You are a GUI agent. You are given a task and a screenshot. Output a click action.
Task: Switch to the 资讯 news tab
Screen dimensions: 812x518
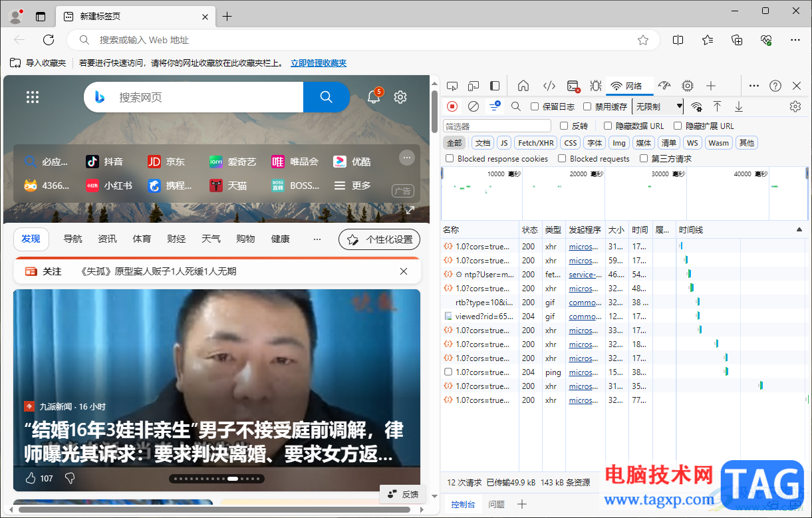[x=107, y=239]
